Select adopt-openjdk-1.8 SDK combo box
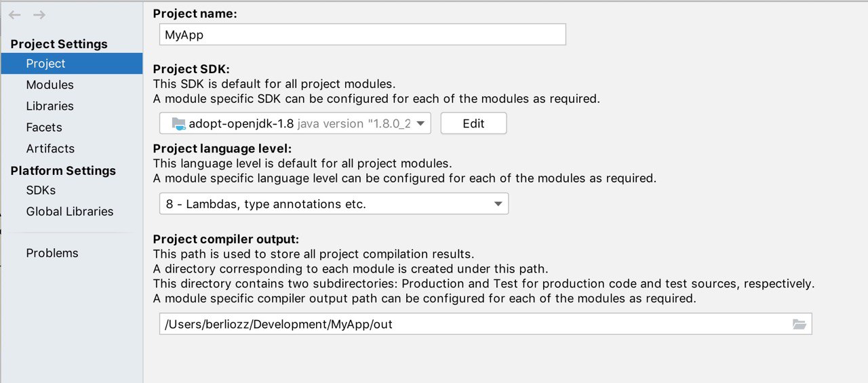The image size is (868, 383). [x=295, y=123]
